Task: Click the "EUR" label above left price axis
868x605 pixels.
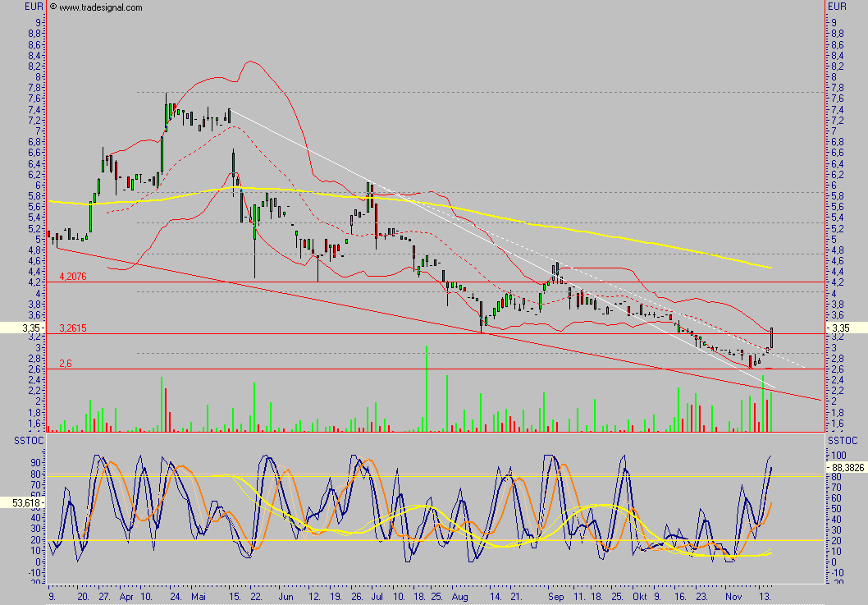Action: [34, 7]
